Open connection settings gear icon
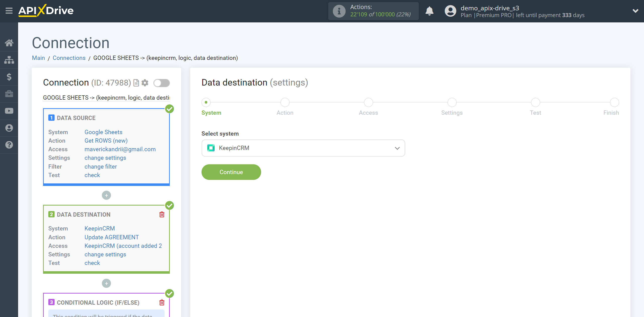 [145, 83]
